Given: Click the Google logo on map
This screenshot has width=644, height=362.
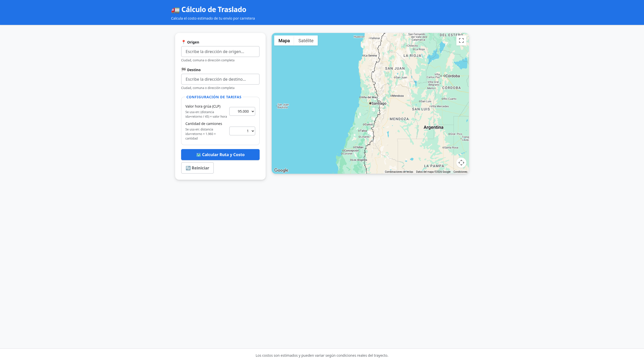Looking at the screenshot, I should [x=281, y=170].
